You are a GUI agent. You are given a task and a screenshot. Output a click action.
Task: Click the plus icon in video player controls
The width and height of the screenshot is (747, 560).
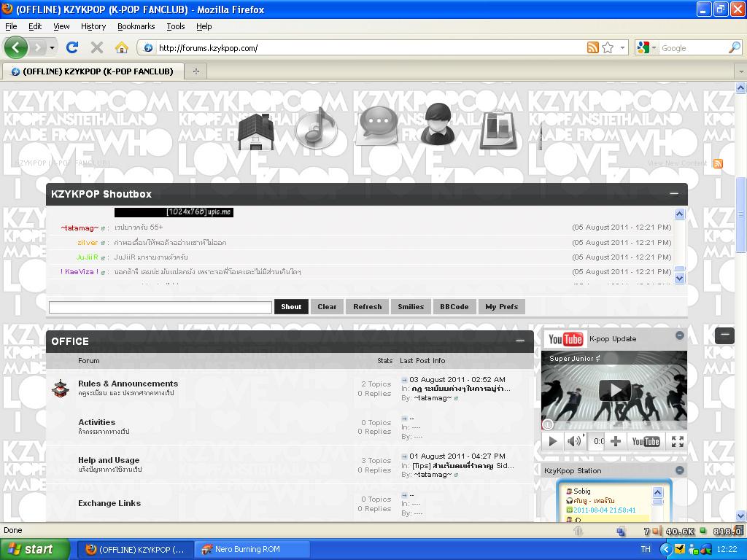616,441
